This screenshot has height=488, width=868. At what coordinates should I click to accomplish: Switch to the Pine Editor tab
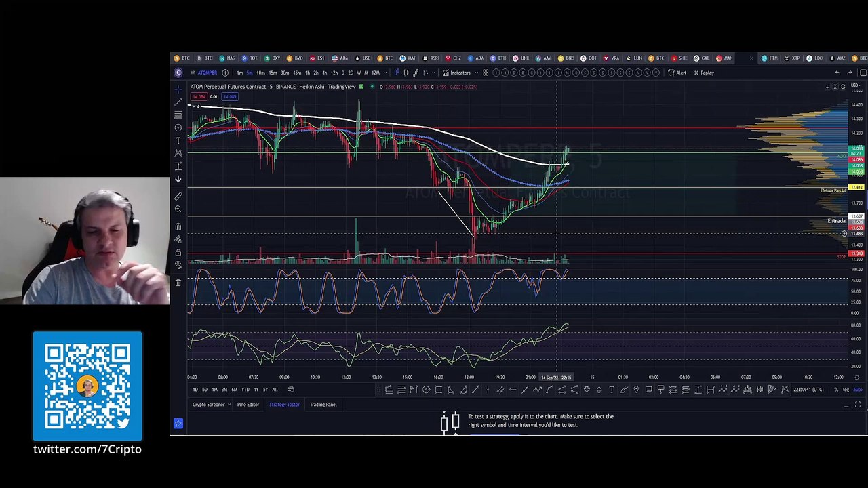click(248, 405)
